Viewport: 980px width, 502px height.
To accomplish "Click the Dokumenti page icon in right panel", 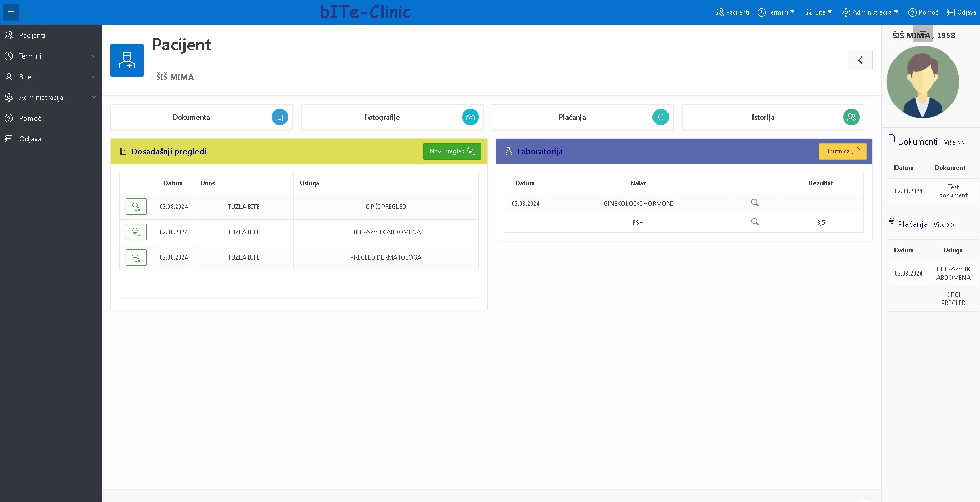I will tap(892, 138).
